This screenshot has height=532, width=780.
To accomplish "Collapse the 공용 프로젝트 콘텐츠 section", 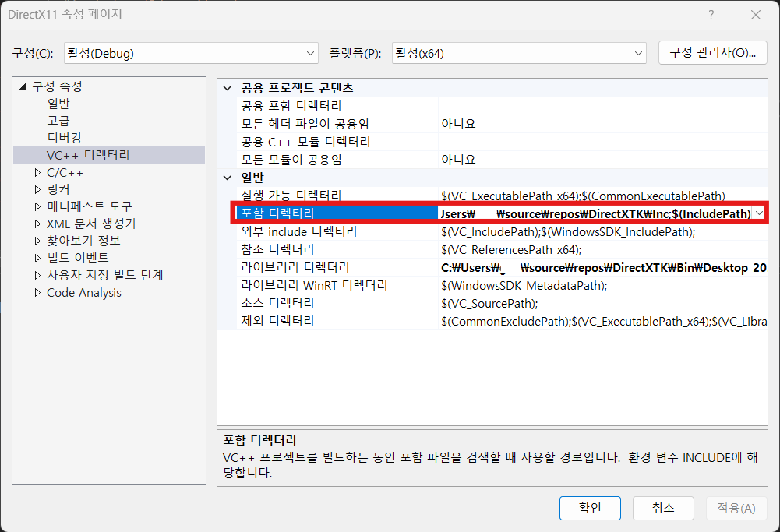I will (x=228, y=88).
